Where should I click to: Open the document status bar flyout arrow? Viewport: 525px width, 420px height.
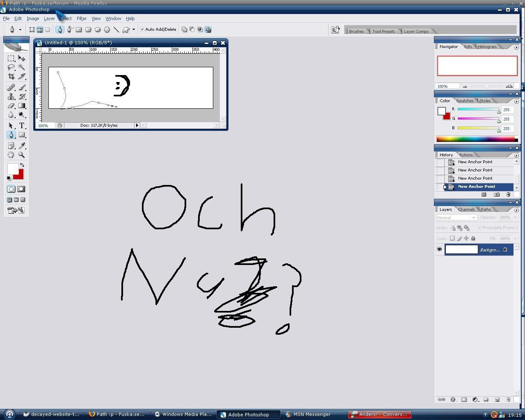point(137,126)
